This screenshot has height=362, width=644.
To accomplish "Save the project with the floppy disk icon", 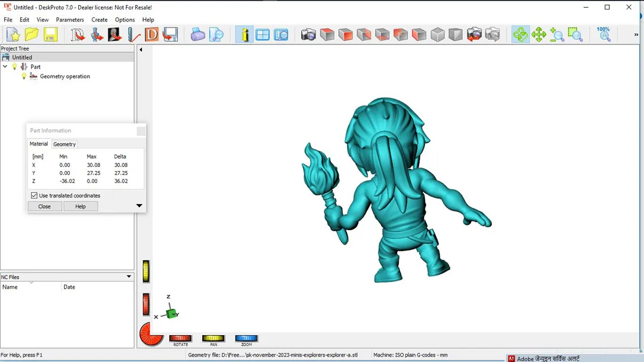I will coord(51,35).
